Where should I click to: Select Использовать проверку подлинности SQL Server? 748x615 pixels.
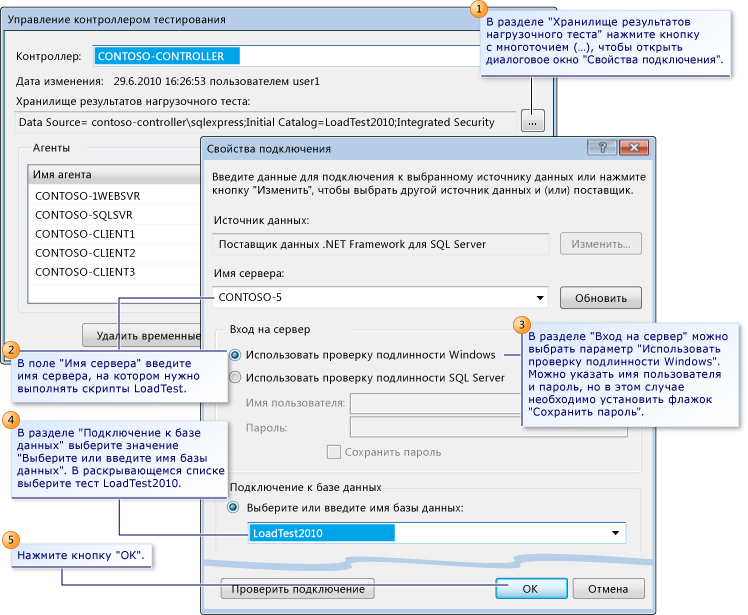[x=234, y=377]
